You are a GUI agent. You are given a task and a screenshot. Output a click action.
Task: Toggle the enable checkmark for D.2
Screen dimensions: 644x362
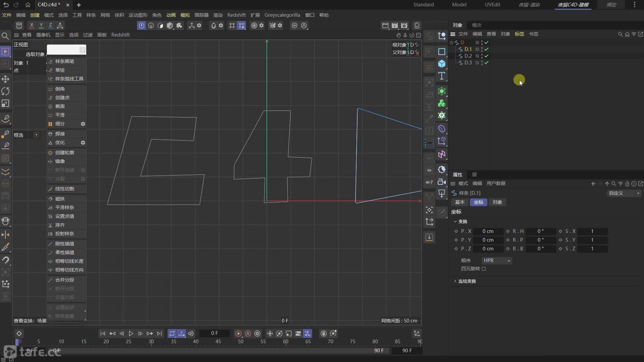486,56
